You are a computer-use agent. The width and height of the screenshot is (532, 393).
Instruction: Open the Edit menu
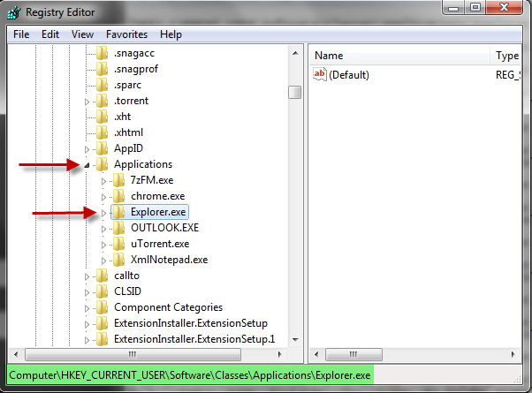click(50, 34)
